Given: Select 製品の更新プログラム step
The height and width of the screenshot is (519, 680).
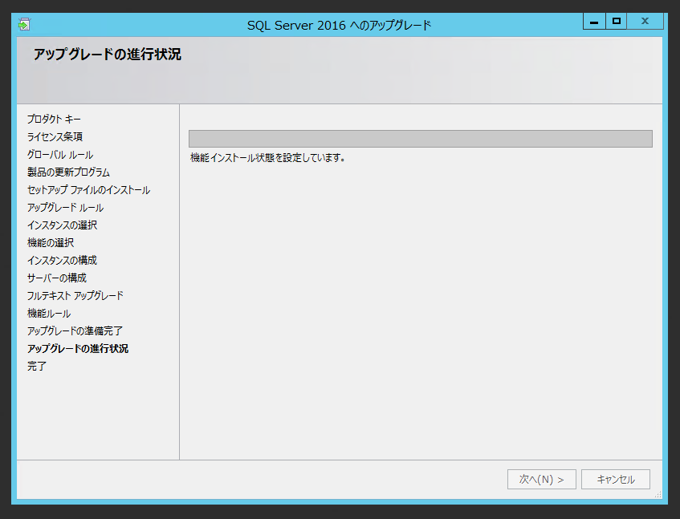Looking at the screenshot, I should click(x=69, y=173).
